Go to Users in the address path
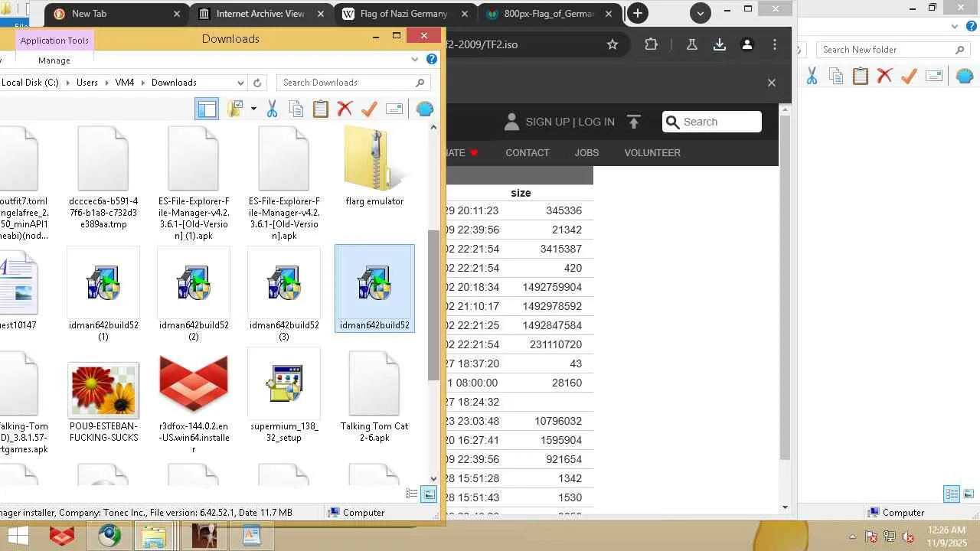The width and height of the screenshot is (980, 551). pos(87,83)
